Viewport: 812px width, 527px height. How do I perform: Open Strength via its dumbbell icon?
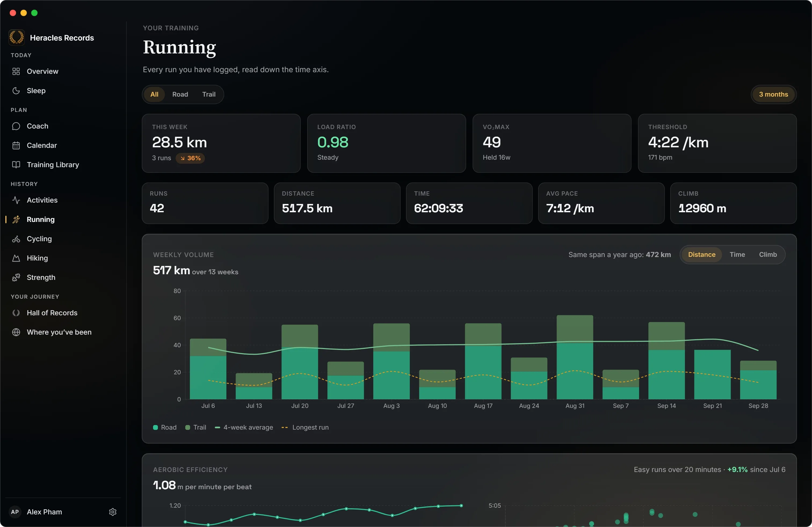pyautogui.click(x=16, y=277)
